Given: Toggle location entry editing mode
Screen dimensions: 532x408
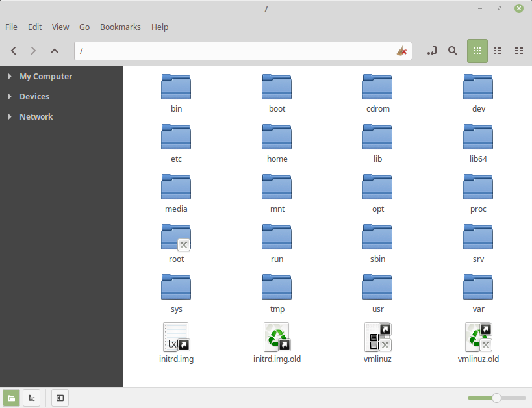Looking at the screenshot, I should click(432, 51).
